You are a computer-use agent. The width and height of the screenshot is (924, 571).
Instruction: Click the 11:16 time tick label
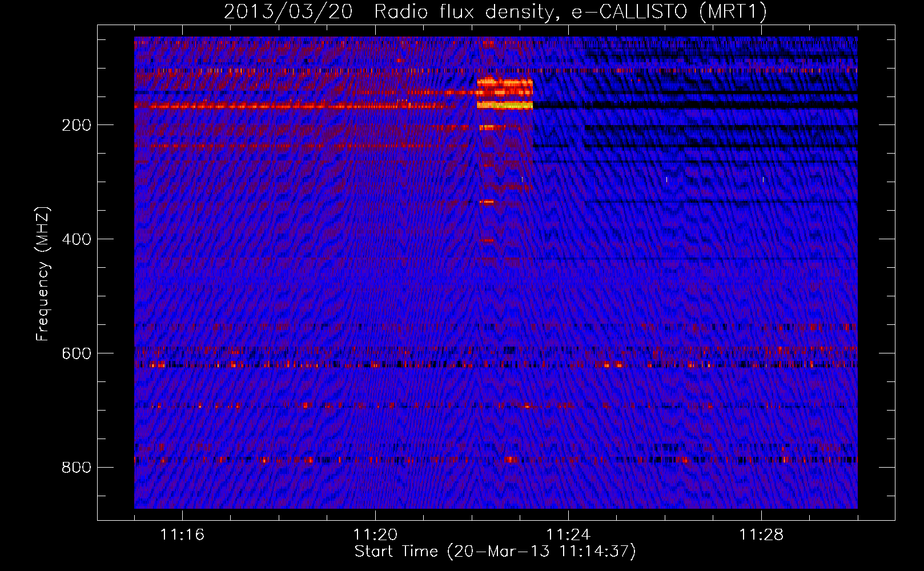[182, 534]
